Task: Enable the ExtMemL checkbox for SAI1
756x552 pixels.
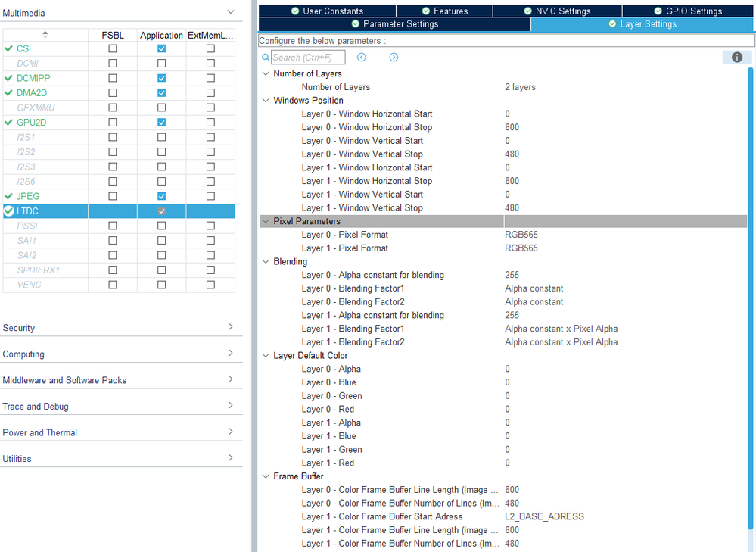Action: [x=211, y=240]
